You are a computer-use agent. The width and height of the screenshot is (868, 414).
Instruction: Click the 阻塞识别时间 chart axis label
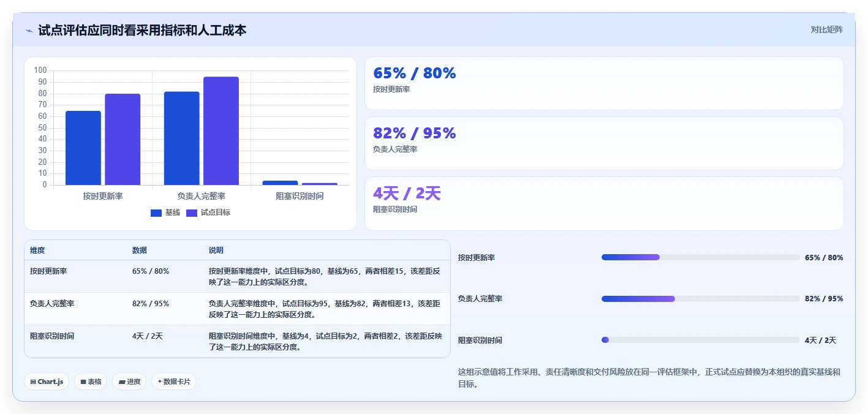(x=300, y=196)
